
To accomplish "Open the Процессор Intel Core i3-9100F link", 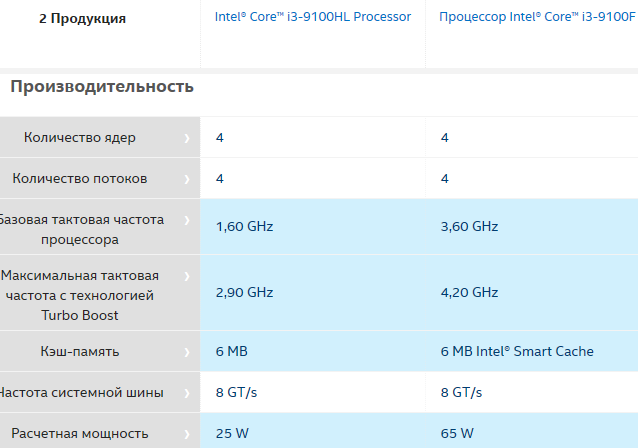I will pyautogui.click(x=531, y=17).
